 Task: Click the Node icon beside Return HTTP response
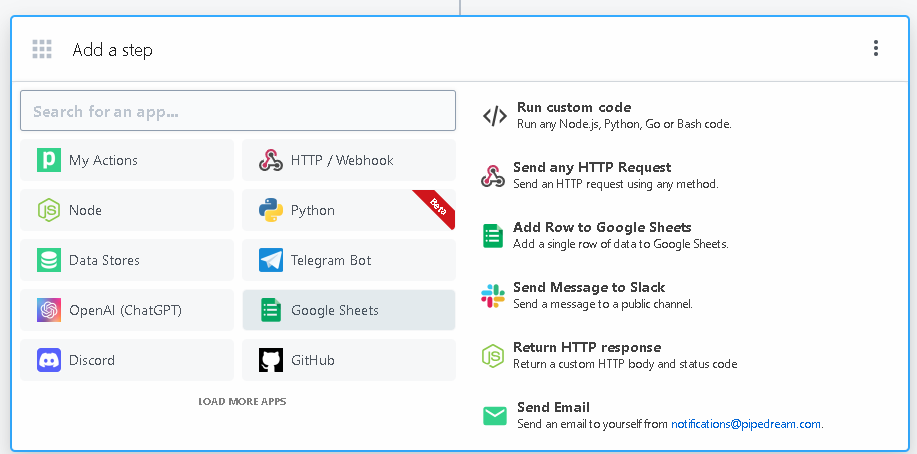492,356
